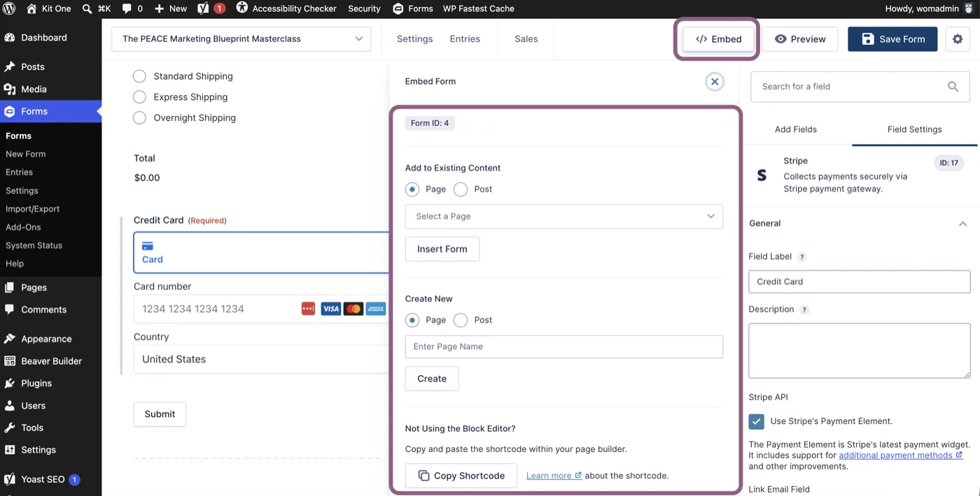This screenshot has height=496, width=980.
Task: Open the form Settings menu
Action: [414, 39]
